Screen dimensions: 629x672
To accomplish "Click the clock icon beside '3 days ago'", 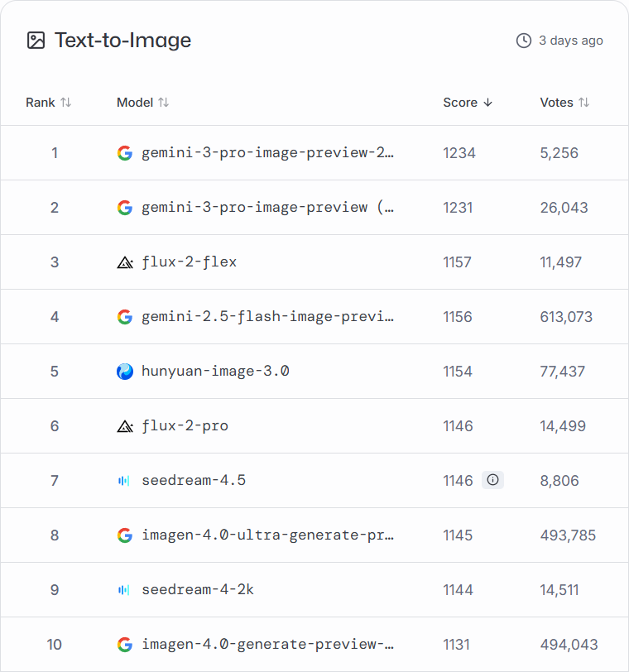I will pyautogui.click(x=523, y=41).
